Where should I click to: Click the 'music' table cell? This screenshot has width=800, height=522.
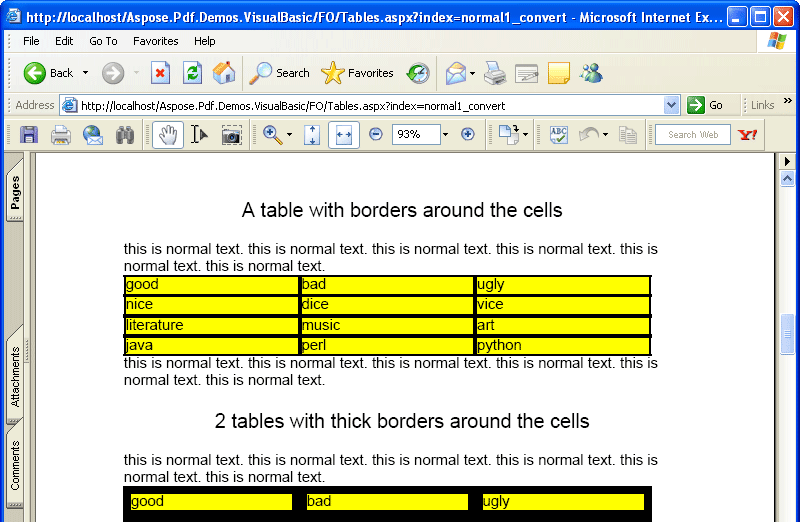tap(387, 326)
